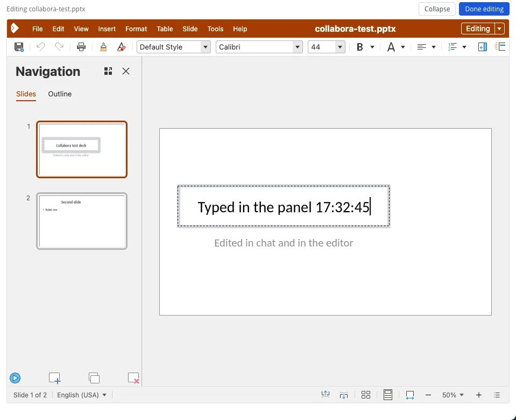
Task: Start the slideshow with play icon
Action: [15, 378]
